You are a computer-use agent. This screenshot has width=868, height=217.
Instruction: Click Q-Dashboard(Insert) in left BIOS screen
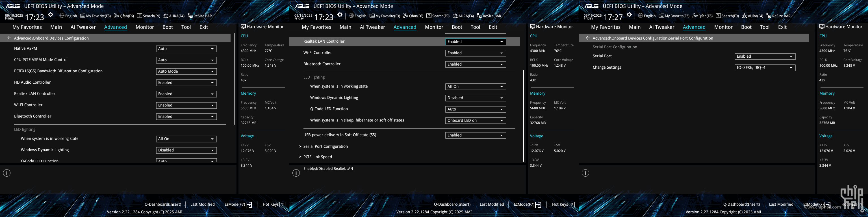pos(163,205)
